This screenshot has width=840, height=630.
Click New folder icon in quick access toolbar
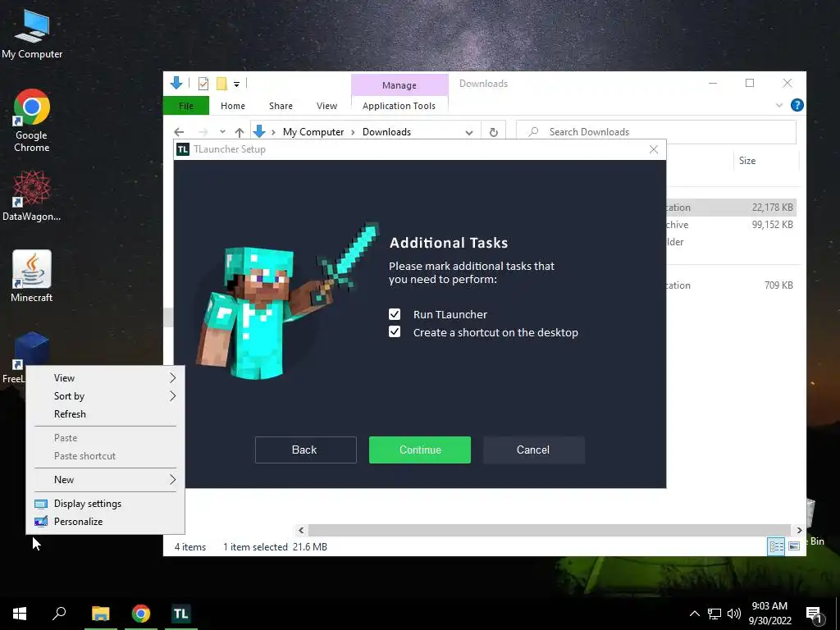[221, 84]
